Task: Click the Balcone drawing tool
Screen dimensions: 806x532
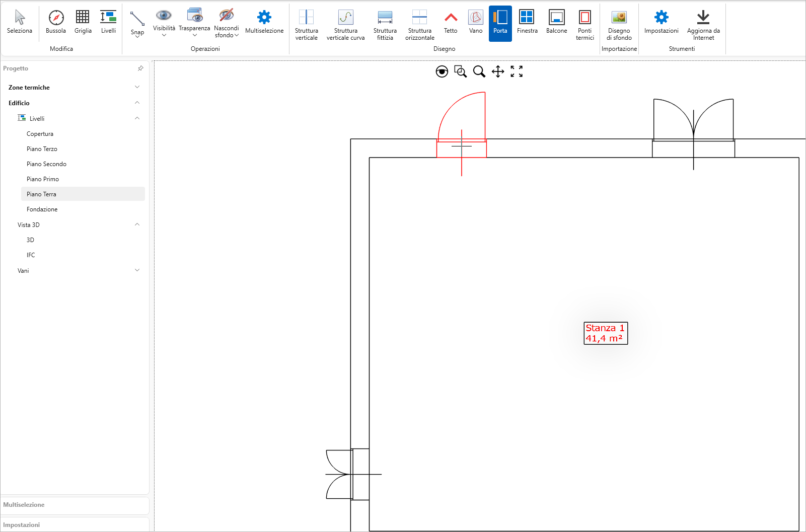Action: pyautogui.click(x=556, y=23)
